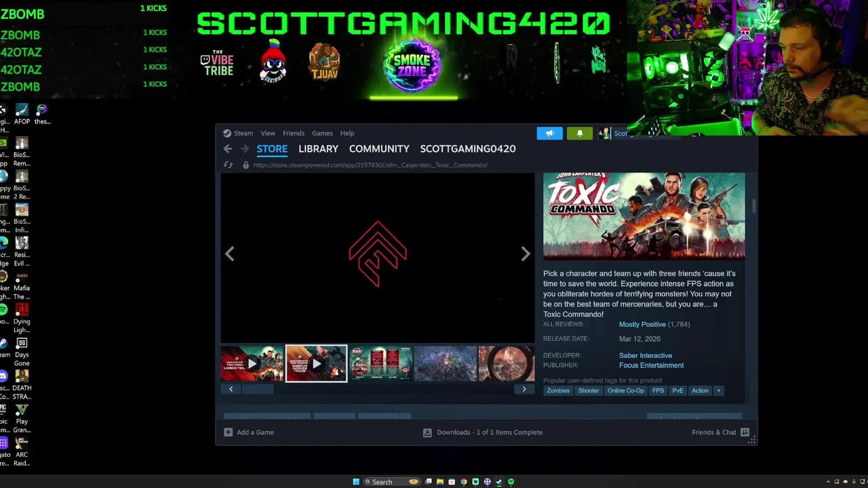Click the store page vertical scrollbar
The image size is (868, 488).
(754, 207)
